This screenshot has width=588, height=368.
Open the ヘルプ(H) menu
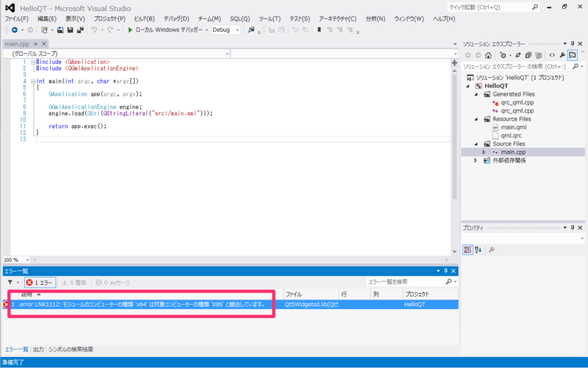point(444,18)
